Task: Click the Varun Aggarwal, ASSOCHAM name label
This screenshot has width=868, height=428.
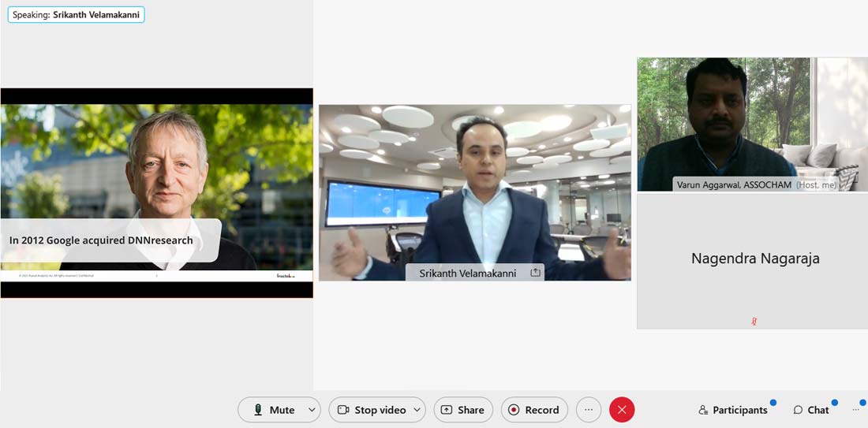Action: 734,184
